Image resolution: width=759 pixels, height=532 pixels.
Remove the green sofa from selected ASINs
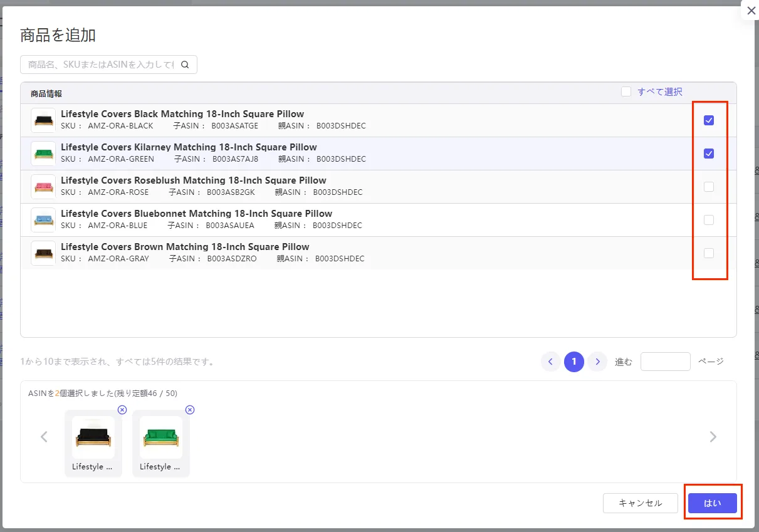pos(190,410)
